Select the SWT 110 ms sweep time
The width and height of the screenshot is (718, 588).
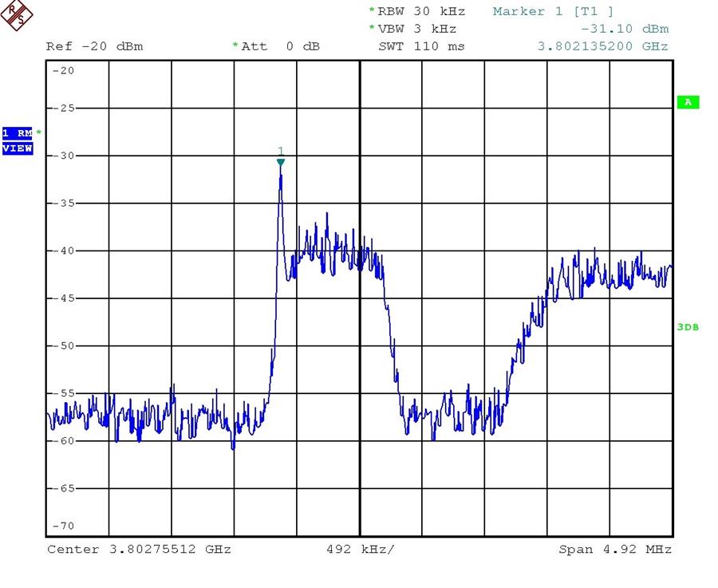(x=420, y=46)
